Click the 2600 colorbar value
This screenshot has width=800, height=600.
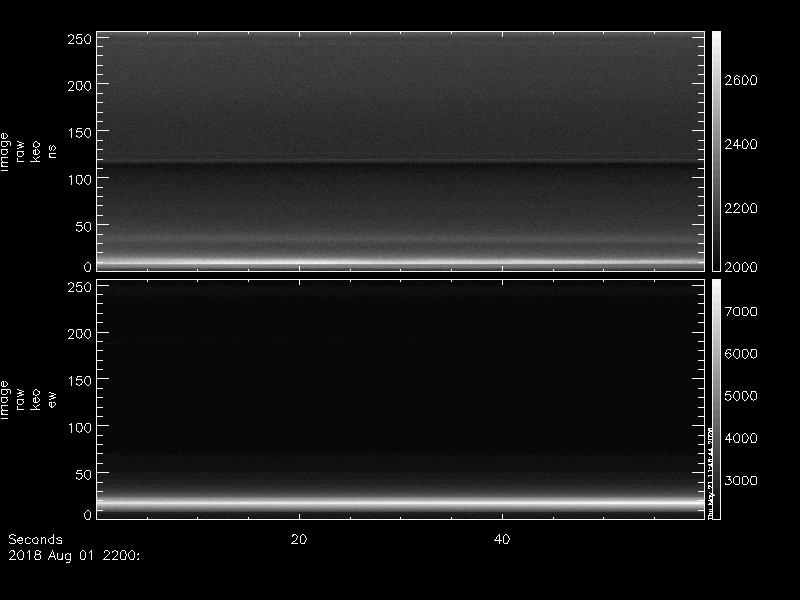[x=741, y=80]
